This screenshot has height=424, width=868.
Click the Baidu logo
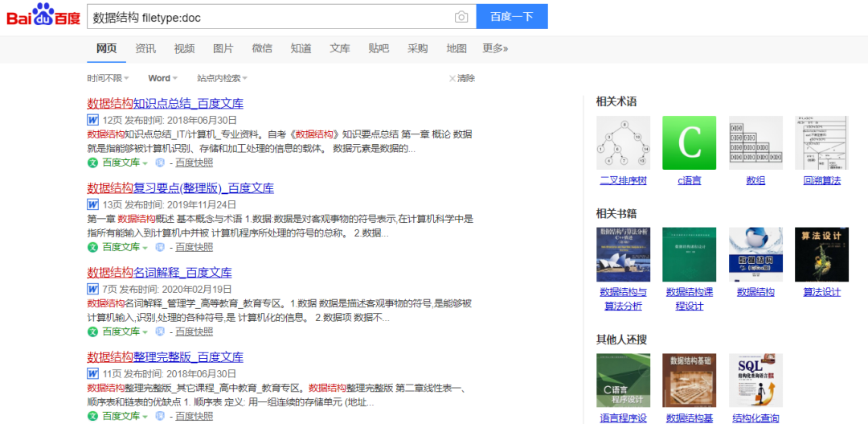click(43, 16)
